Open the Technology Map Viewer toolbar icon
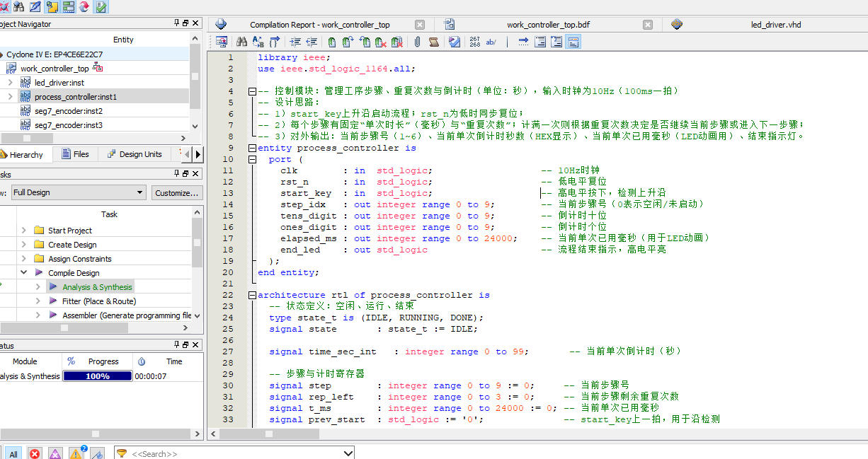Screen dimensions: 868x459 [x=68, y=7]
